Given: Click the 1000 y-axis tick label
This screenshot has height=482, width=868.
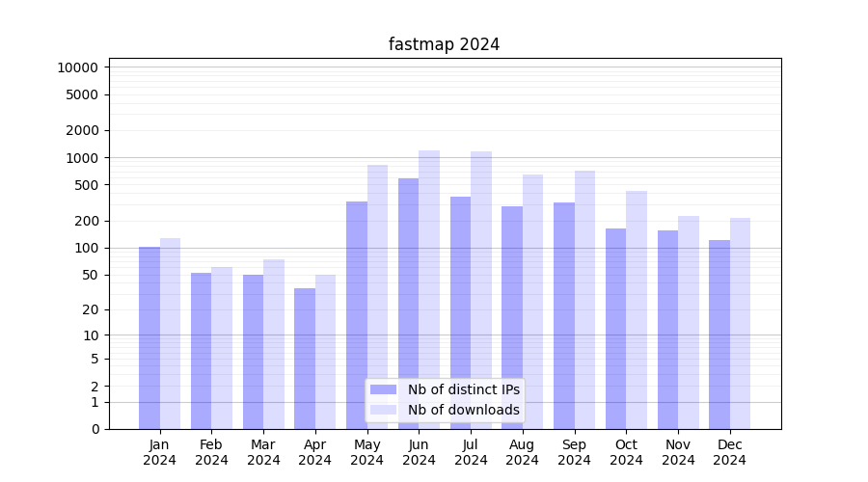Looking at the screenshot, I should click(81, 158).
